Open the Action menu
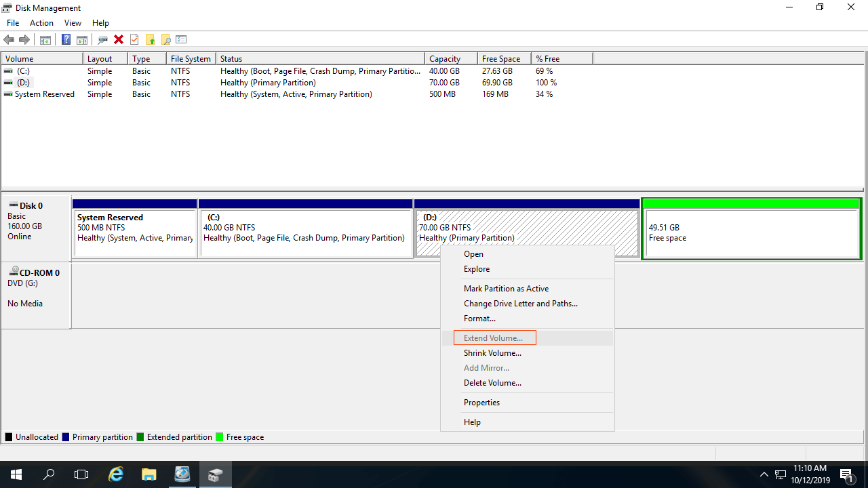Image resolution: width=868 pixels, height=488 pixels. click(41, 23)
